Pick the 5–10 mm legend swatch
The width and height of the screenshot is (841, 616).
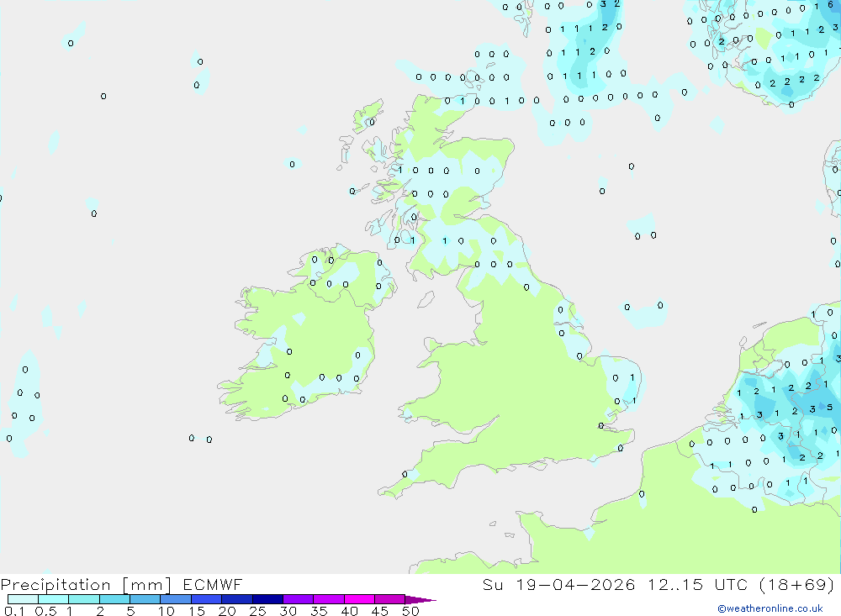click(145, 599)
